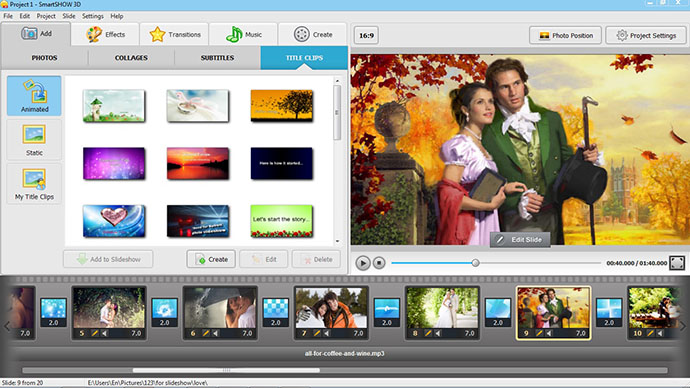Image resolution: width=690 pixels, height=388 pixels.
Task: Open the Project menu
Action: tap(46, 16)
